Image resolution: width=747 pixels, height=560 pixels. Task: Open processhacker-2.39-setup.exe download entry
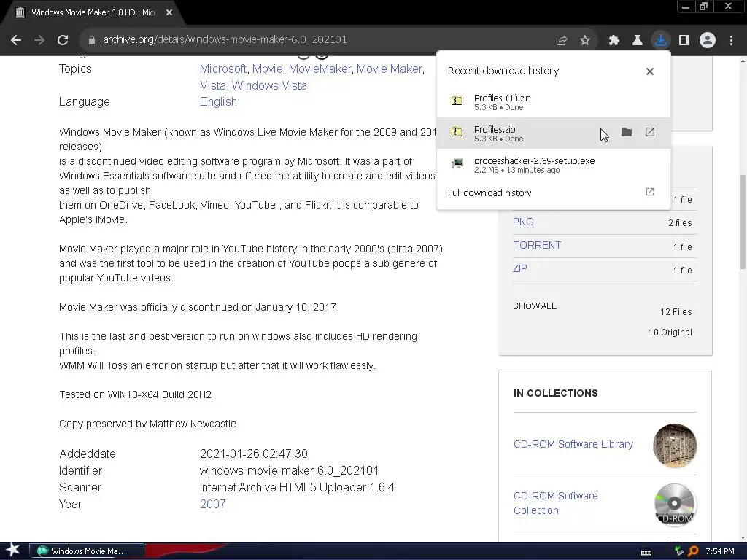pyautogui.click(x=553, y=165)
